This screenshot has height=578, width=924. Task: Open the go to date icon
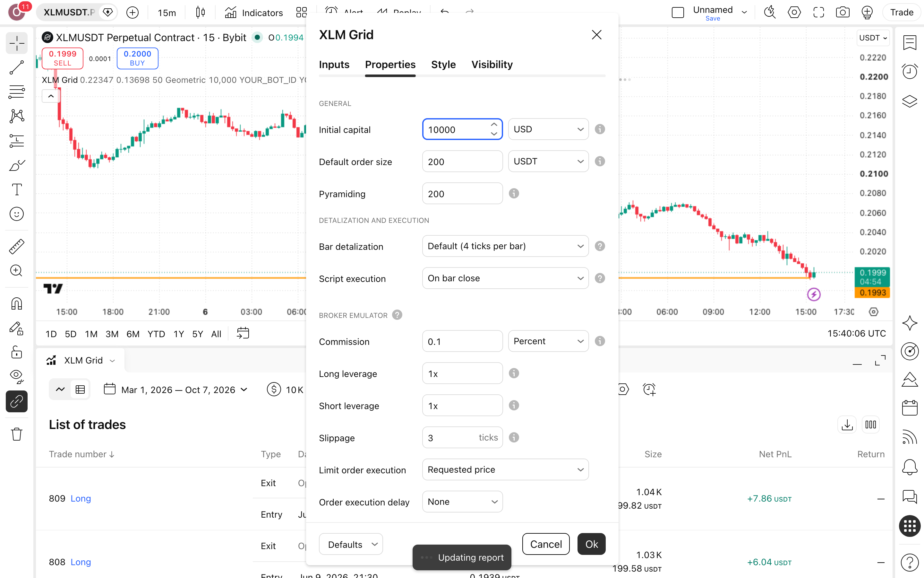[x=243, y=333]
